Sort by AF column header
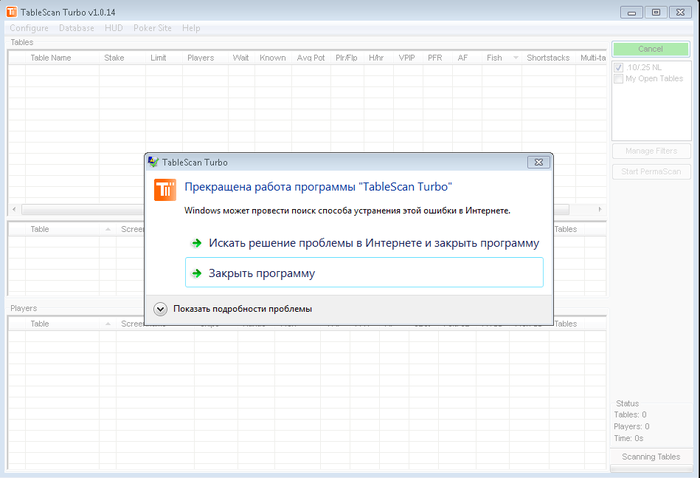Image resolution: width=700 pixels, height=478 pixels. (467, 58)
